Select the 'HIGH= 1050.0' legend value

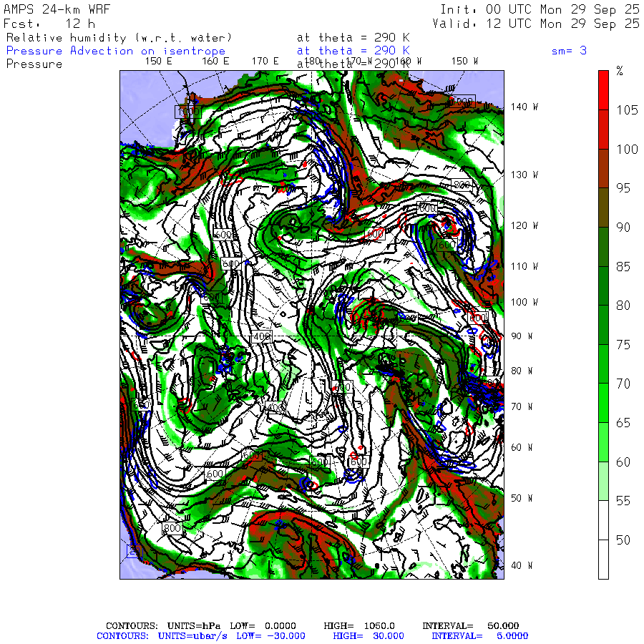[359, 626]
